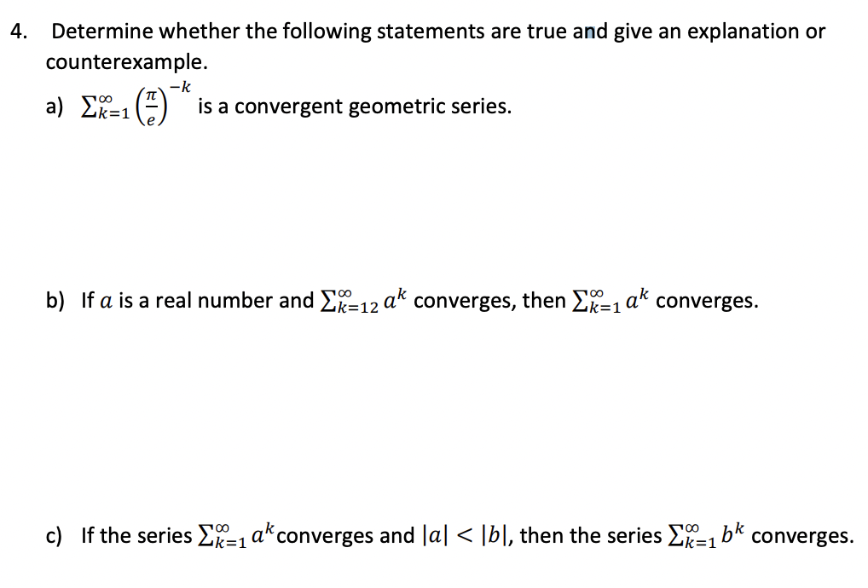Click the k=12 summation in part b
This screenshot has height=588, width=868.
click(x=350, y=301)
